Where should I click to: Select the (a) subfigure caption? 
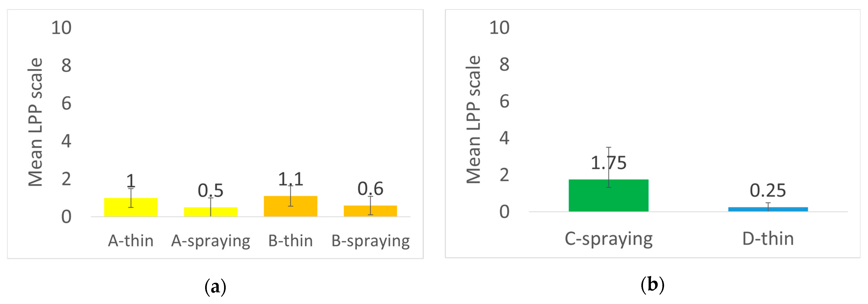(215, 287)
